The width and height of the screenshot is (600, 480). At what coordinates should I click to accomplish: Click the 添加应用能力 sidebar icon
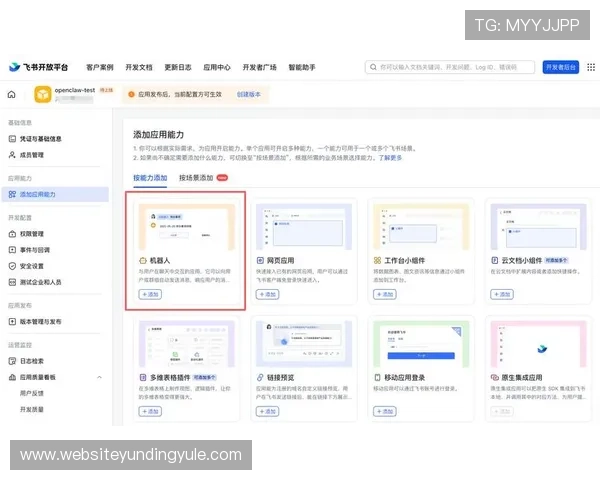12,194
